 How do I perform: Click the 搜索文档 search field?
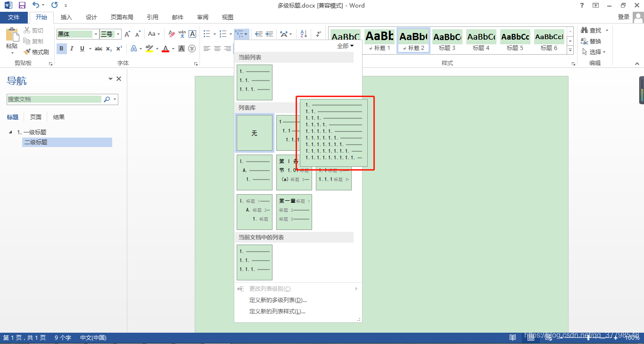pos(54,99)
